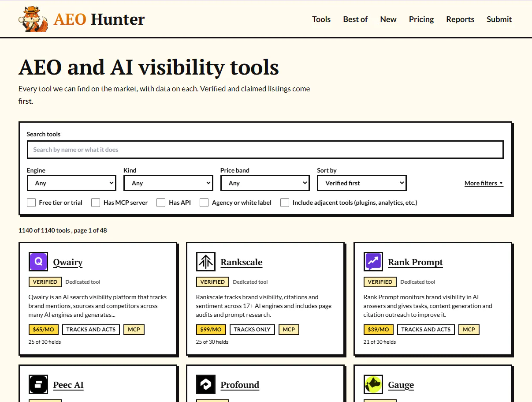Click the Gauge green logo icon
The image size is (532, 402).
point(373,384)
